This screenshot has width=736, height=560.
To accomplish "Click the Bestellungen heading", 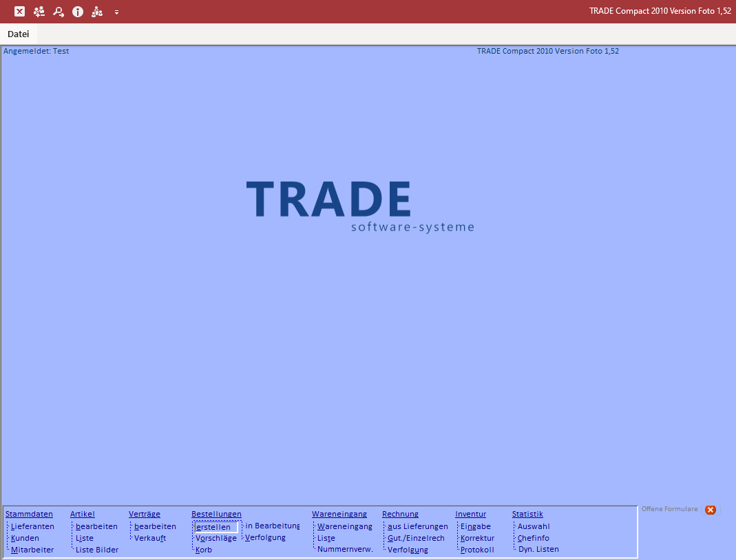I will click(x=216, y=514).
